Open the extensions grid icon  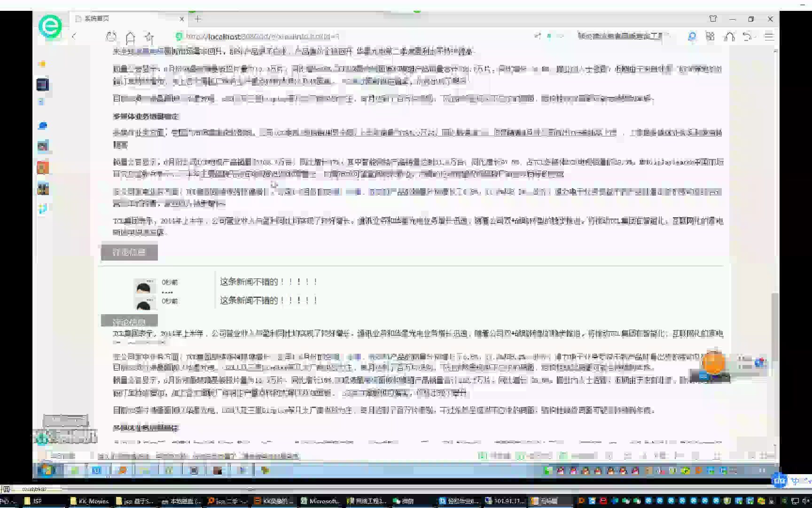point(710,36)
